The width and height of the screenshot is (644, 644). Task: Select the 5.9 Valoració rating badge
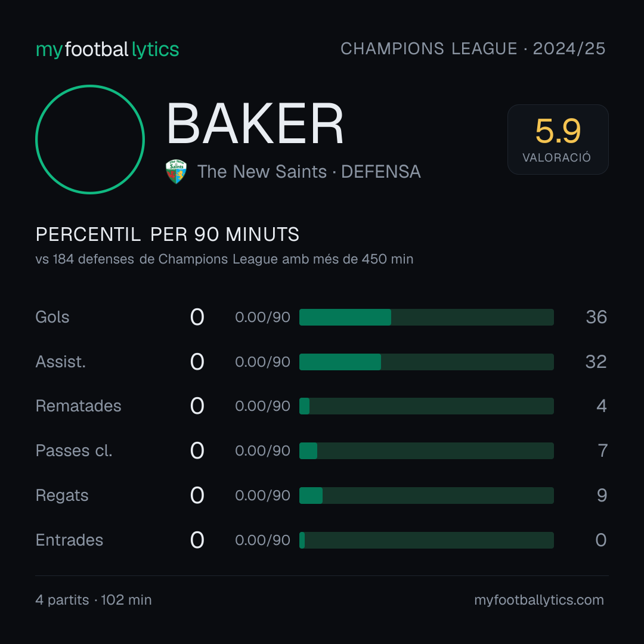click(558, 140)
